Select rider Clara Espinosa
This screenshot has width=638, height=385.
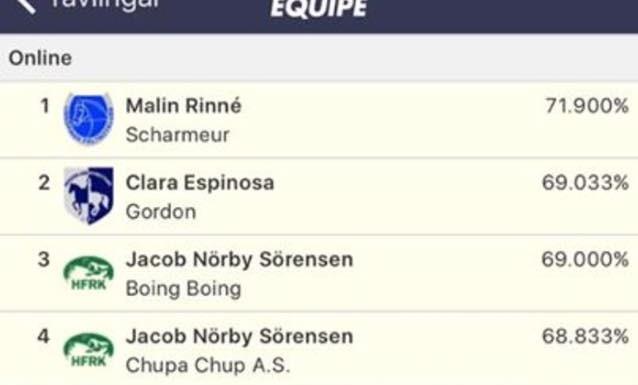200,182
